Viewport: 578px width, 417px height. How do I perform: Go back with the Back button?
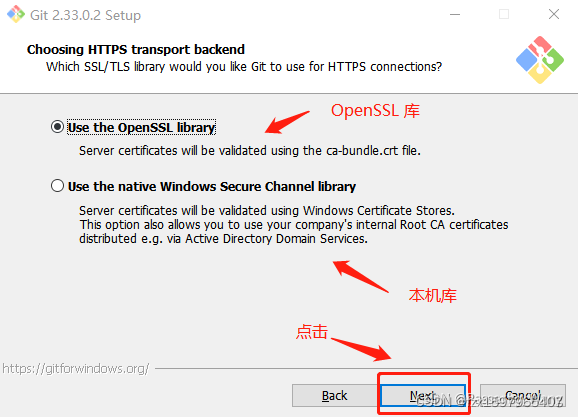[x=334, y=396]
